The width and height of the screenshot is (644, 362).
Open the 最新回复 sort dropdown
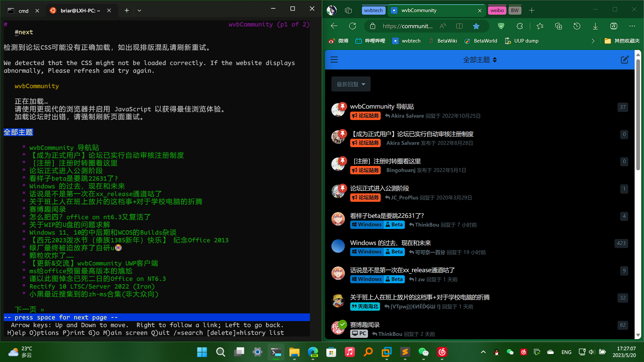click(351, 84)
